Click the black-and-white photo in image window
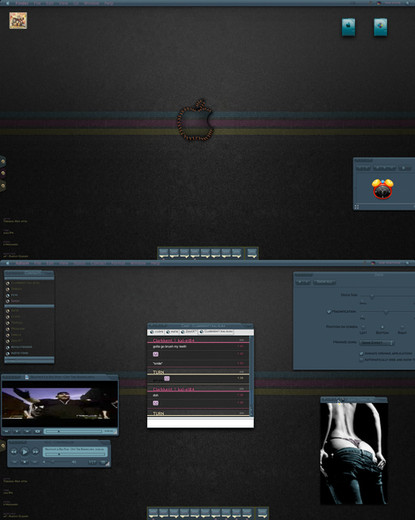This screenshot has width=415, height=520. (x=354, y=453)
